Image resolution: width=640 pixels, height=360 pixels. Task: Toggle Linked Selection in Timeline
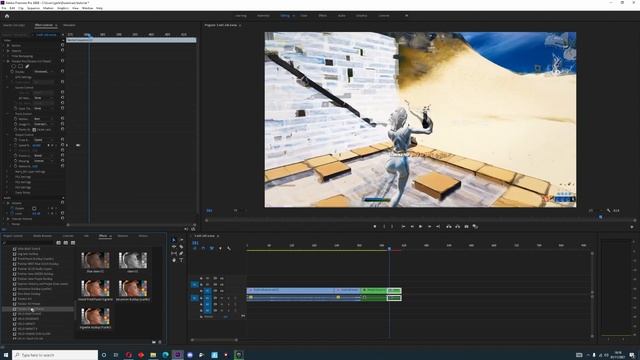[211, 248]
